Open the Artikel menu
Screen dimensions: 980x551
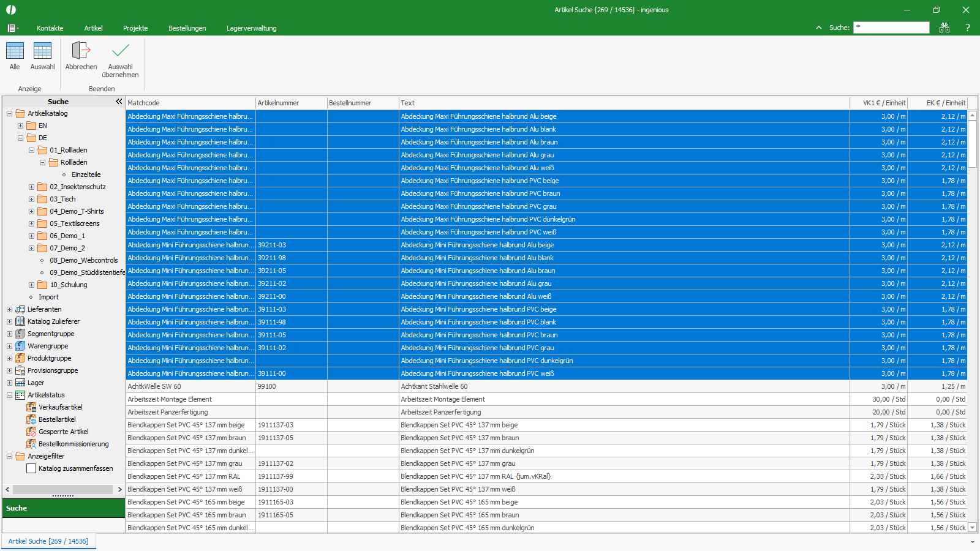tap(93, 28)
